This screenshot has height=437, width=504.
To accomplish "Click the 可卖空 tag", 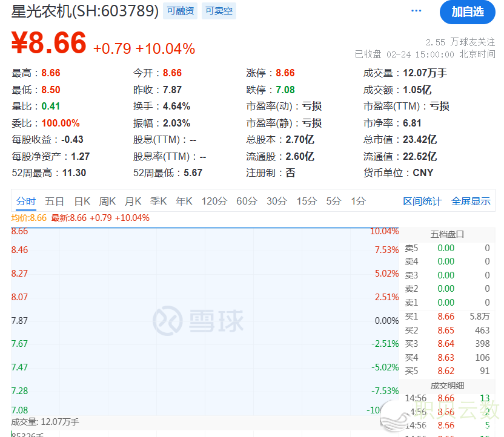I will click(x=219, y=11).
